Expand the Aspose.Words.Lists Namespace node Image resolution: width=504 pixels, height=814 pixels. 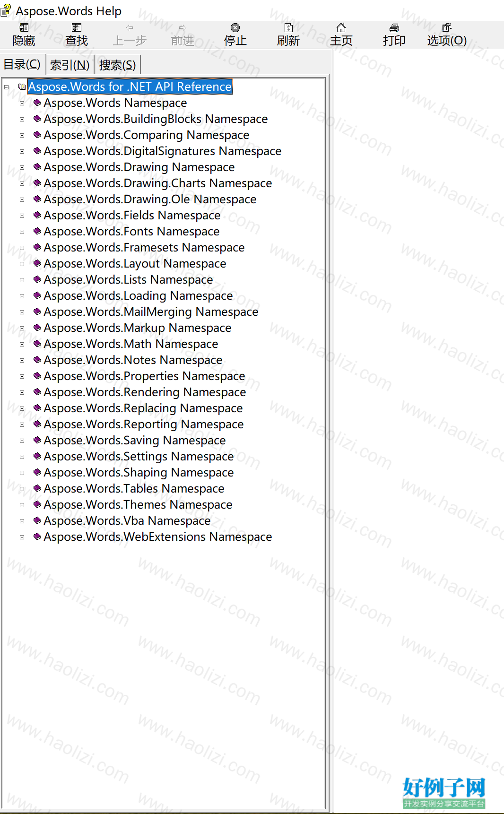click(x=22, y=280)
